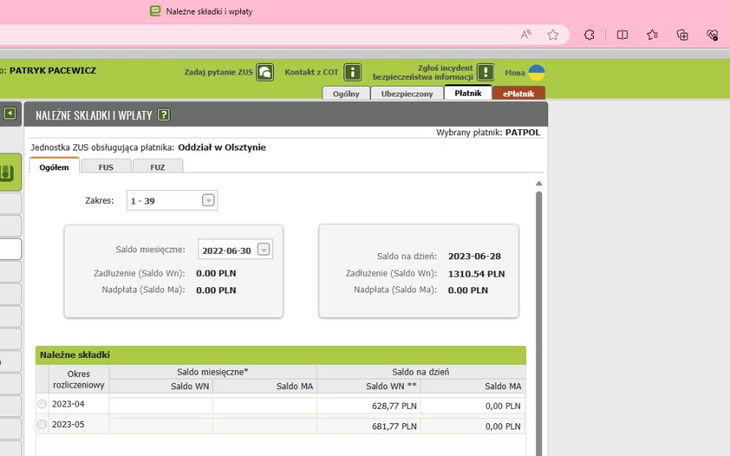Collapse the left side panel arrow

pos(10,114)
